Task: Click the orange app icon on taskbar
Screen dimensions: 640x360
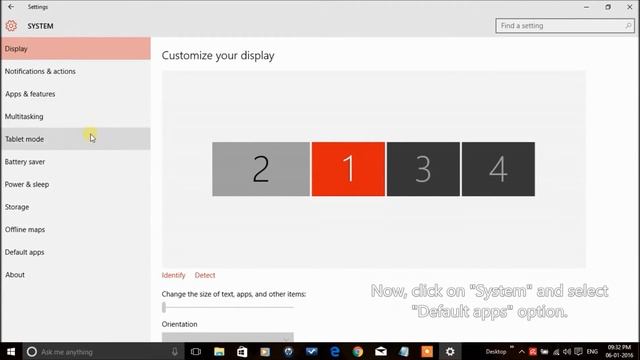Action: pyautogui.click(x=427, y=351)
